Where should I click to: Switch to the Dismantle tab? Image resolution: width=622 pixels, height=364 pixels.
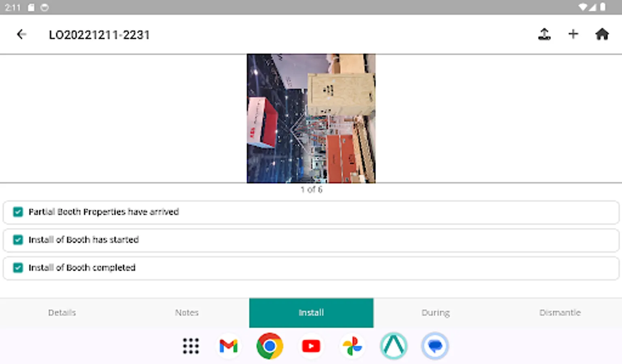560,312
